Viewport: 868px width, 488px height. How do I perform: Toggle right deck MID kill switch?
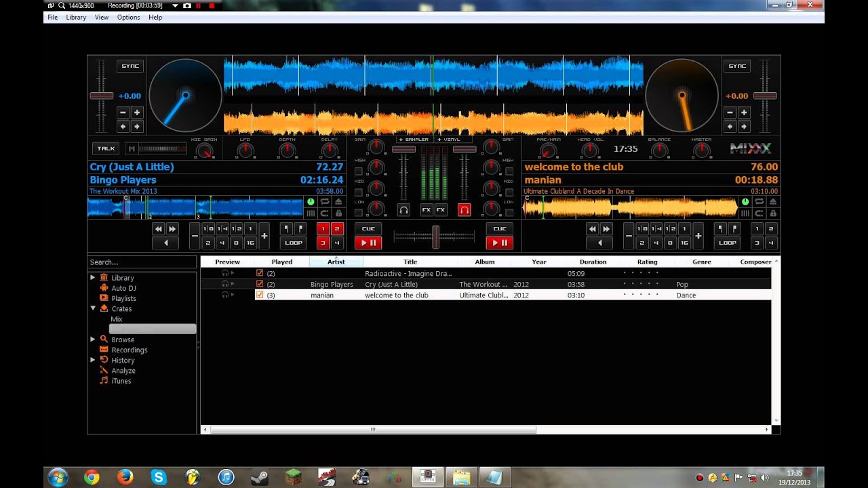(511, 191)
